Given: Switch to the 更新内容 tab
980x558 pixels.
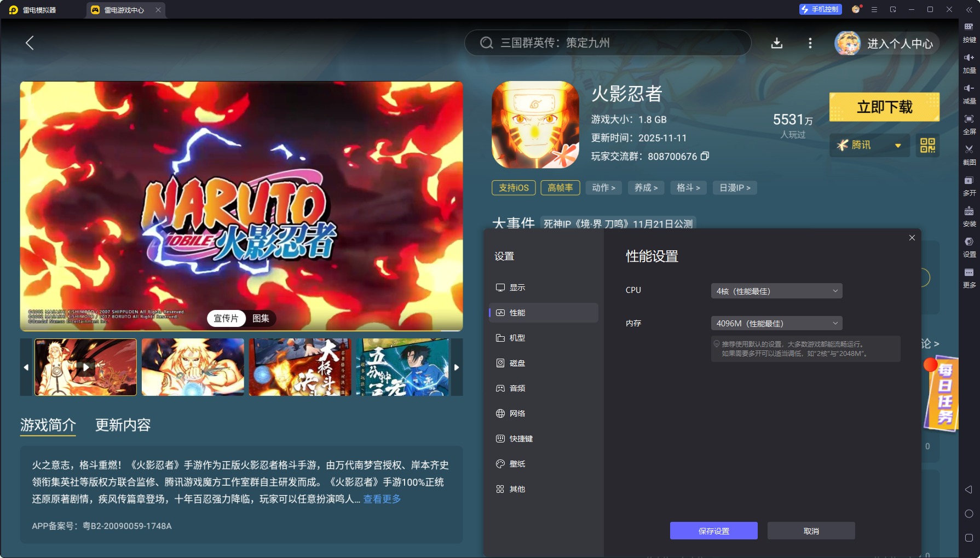Looking at the screenshot, I should pos(123,425).
